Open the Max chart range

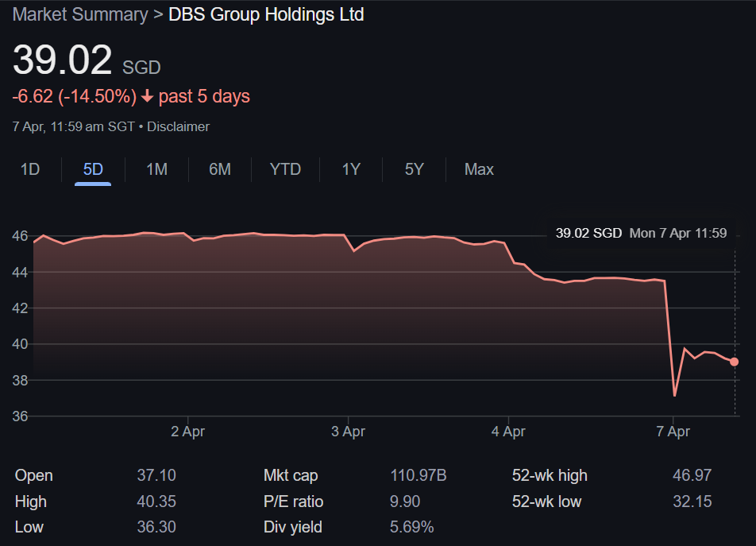coord(479,169)
